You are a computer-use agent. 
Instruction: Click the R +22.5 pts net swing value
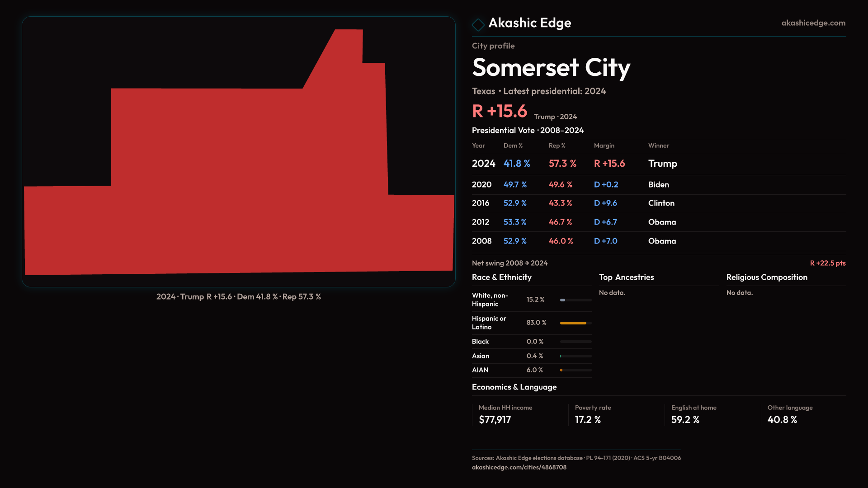click(x=827, y=263)
